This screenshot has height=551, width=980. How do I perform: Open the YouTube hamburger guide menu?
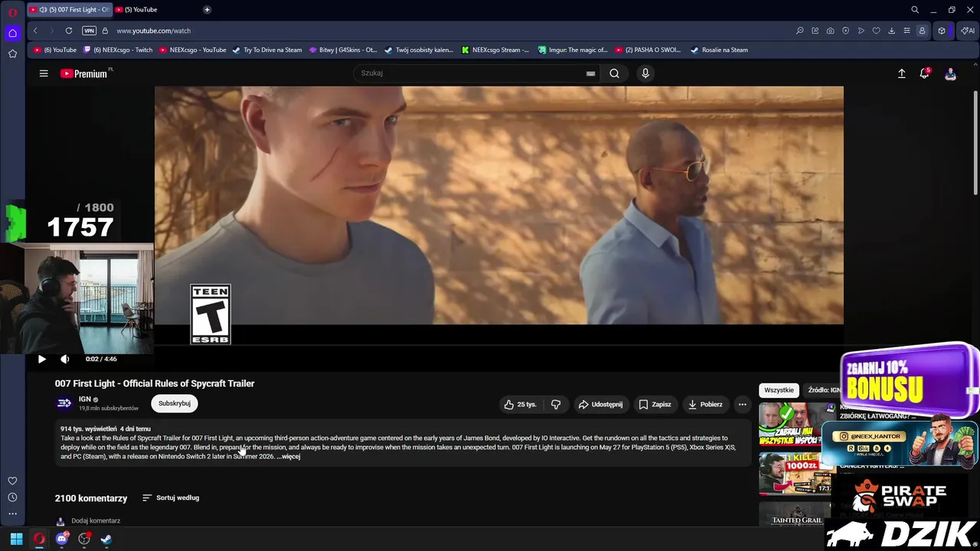point(44,73)
